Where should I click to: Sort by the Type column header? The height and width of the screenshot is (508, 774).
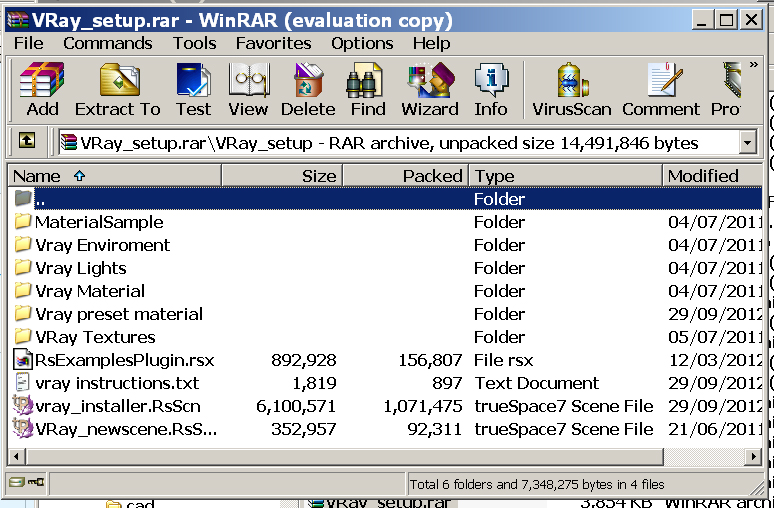565,176
